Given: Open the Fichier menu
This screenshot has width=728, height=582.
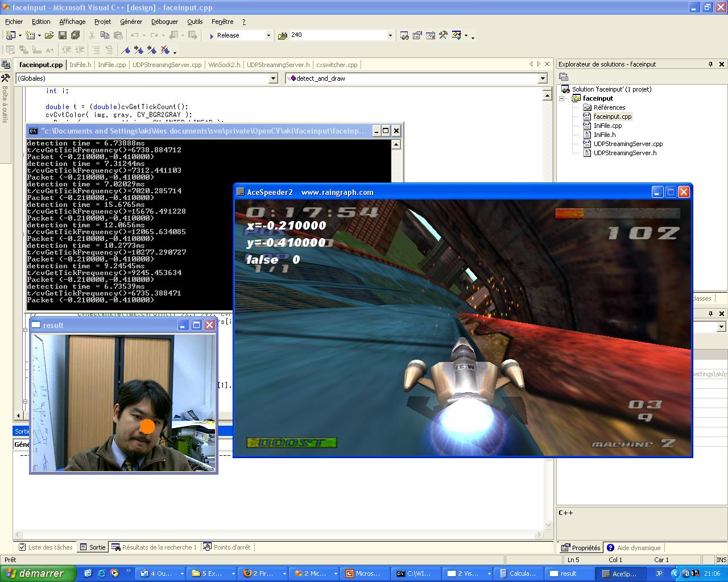Looking at the screenshot, I should (14, 22).
